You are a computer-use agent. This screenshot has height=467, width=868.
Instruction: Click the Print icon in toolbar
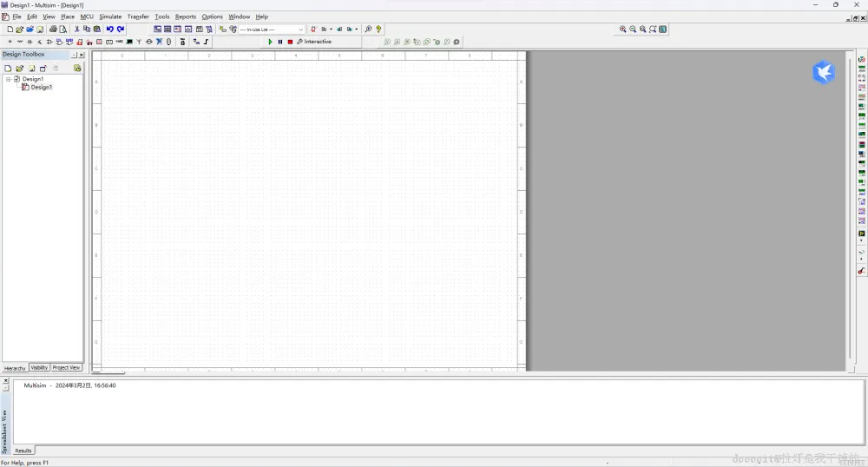point(53,30)
